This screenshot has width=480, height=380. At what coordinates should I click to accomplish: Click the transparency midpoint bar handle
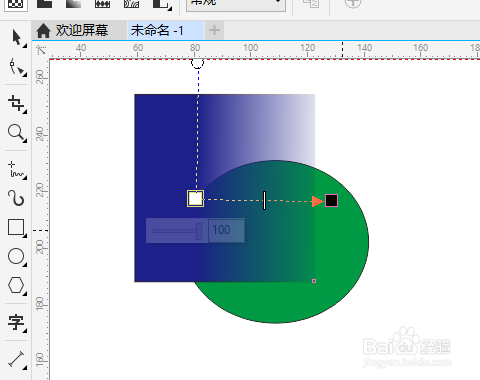(264, 200)
